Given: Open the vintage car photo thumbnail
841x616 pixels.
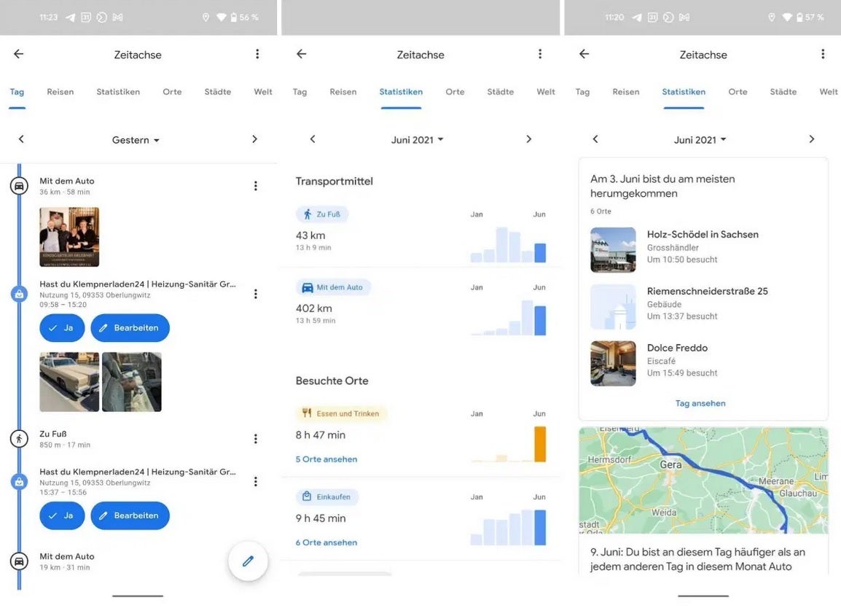Looking at the screenshot, I should [x=69, y=381].
